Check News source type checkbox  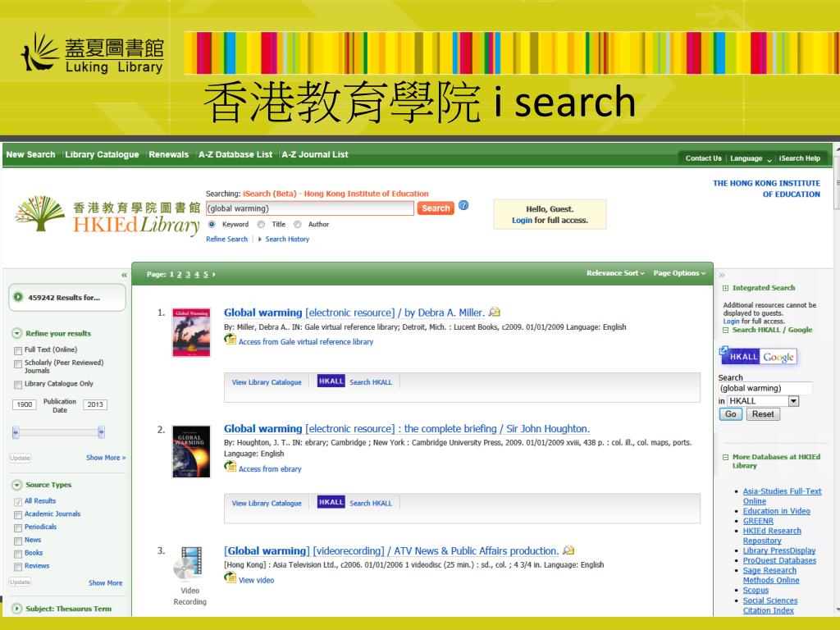click(x=18, y=541)
